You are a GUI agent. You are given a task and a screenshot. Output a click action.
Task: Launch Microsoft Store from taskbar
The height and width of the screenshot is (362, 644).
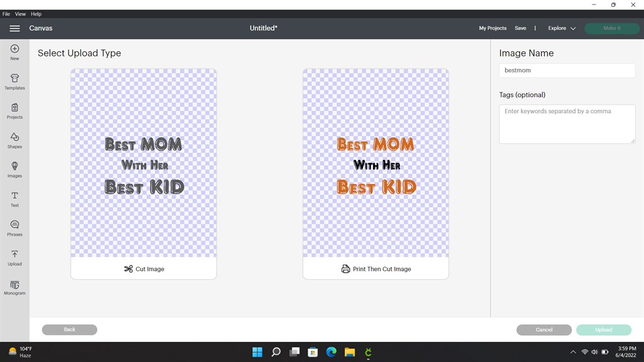(313, 352)
